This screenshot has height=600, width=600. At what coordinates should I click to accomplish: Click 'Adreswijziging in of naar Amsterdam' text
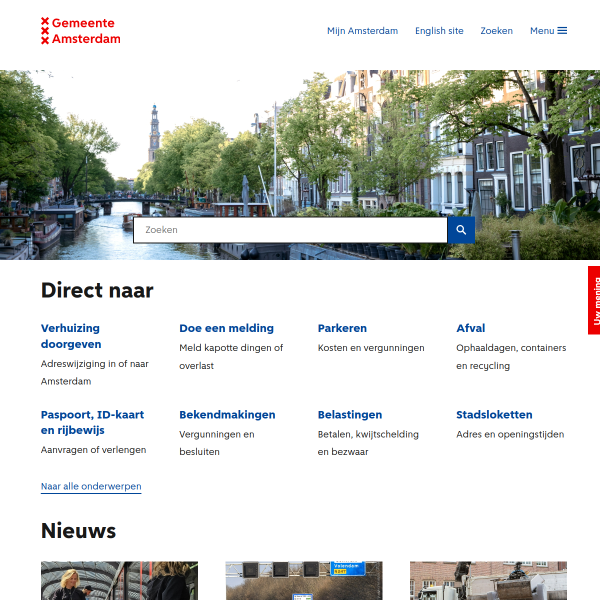(x=95, y=373)
